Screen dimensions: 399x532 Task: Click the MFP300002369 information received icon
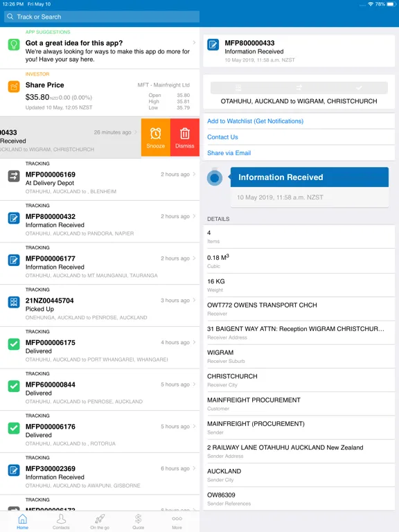[x=14, y=470]
